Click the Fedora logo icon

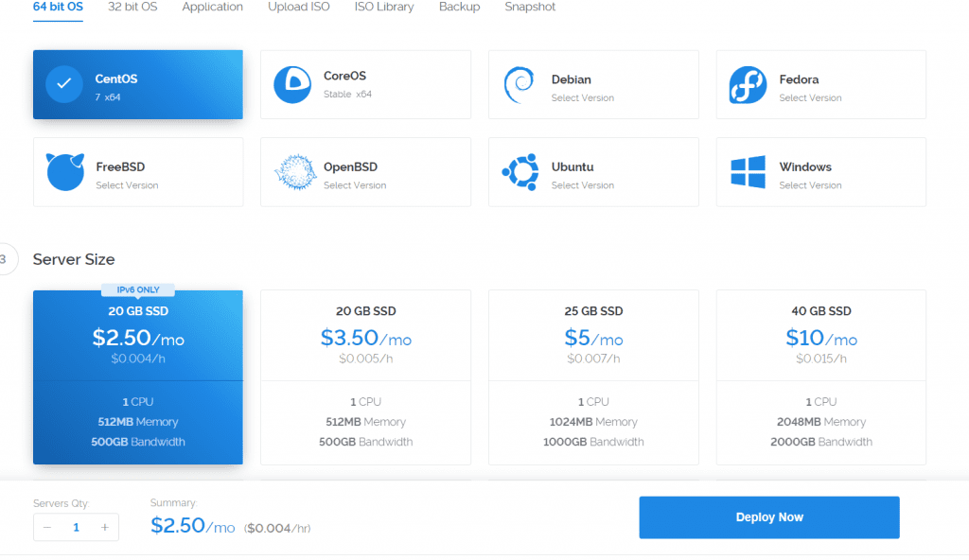[748, 85]
